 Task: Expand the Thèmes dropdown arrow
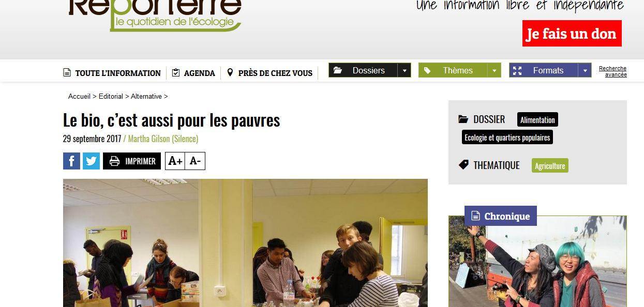pos(494,70)
